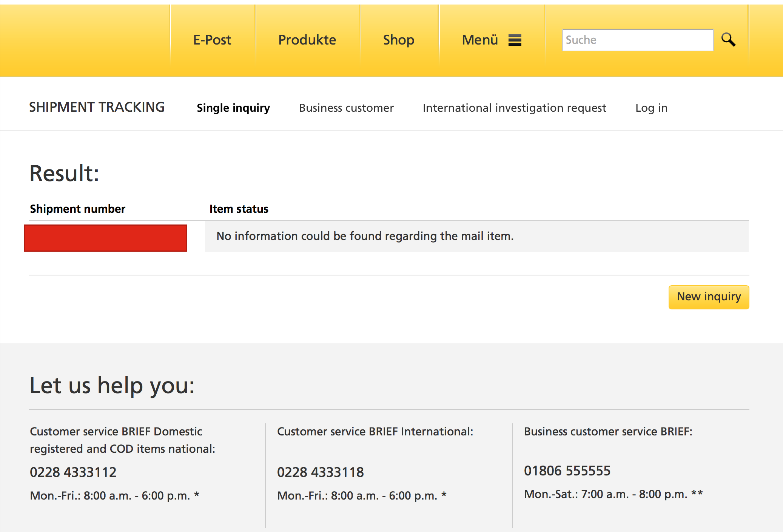The image size is (783, 532).
Task: Click the domestic service number 0228 4333112
Action: click(73, 472)
